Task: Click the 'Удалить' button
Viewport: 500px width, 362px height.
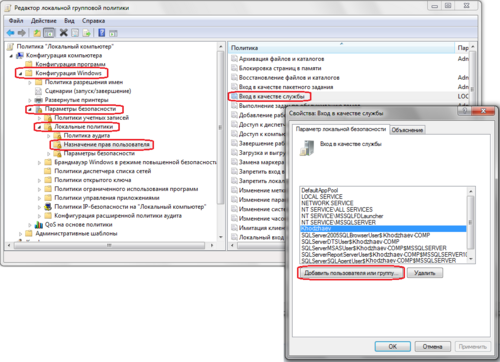Action: point(425,273)
